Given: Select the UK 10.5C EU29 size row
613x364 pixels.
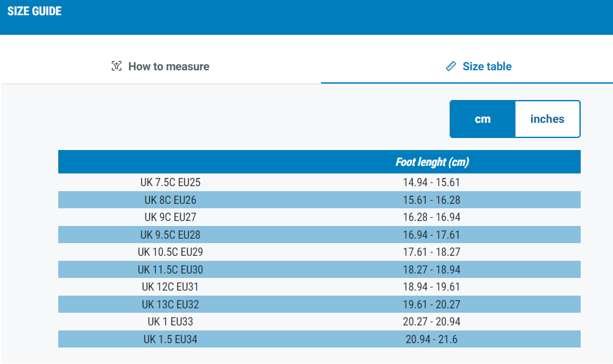Looking at the screenshot, I should click(x=319, y=252).
